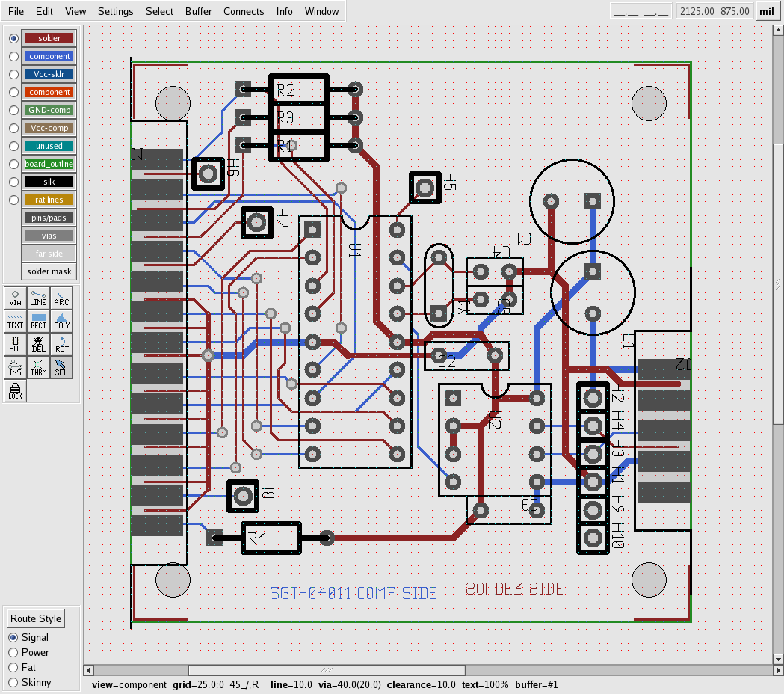Activate the DEL delete tool
Image resolution: width=784 pixels, height=694 pixels.
pyautogui.click(x=38, y=345)
